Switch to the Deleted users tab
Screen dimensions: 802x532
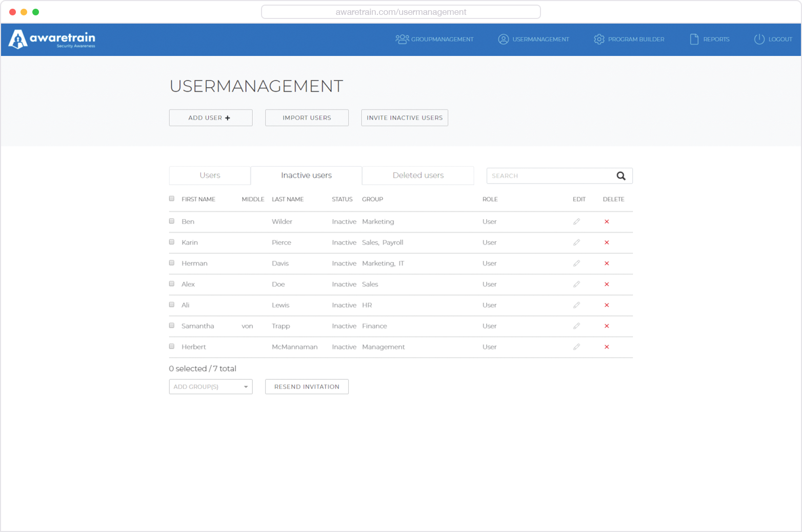(418, 175)
